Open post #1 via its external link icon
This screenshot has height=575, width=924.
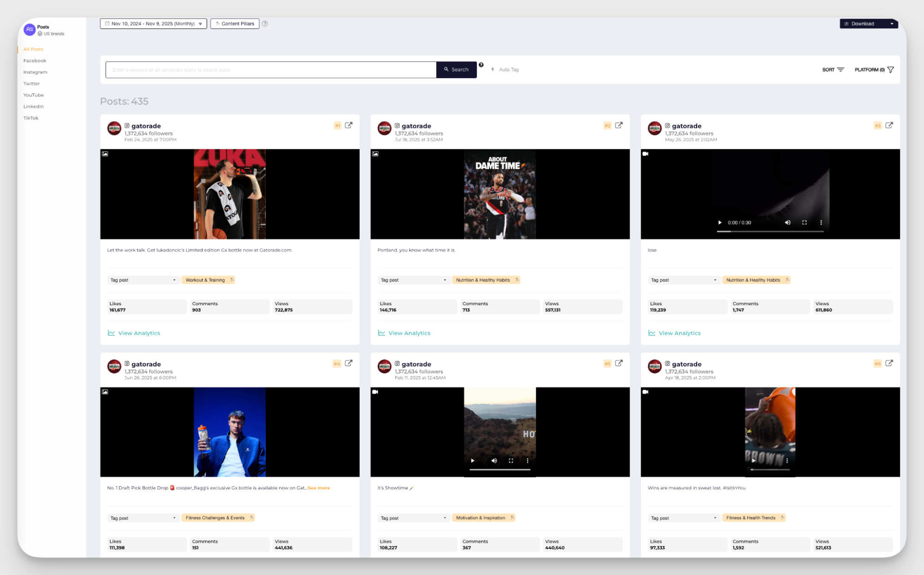[349, 125]
